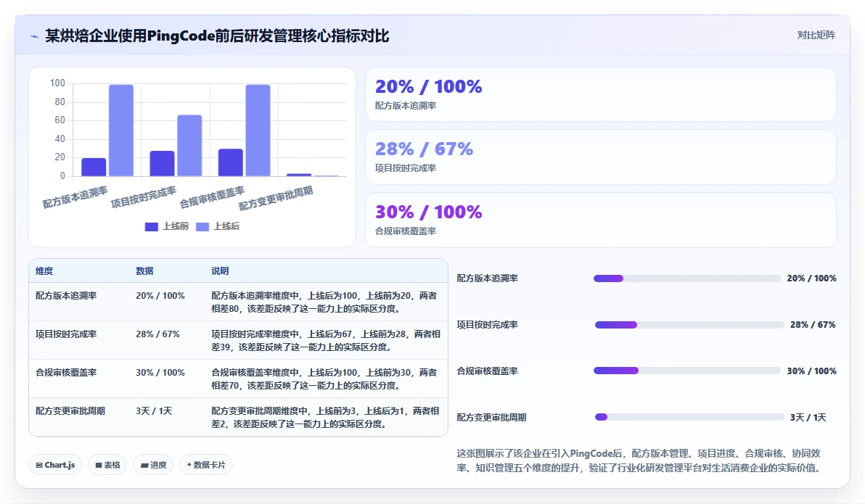Click the 数据卡片 tag chip
The height and width of the screenshot is (504, 865).
point(206,465)
